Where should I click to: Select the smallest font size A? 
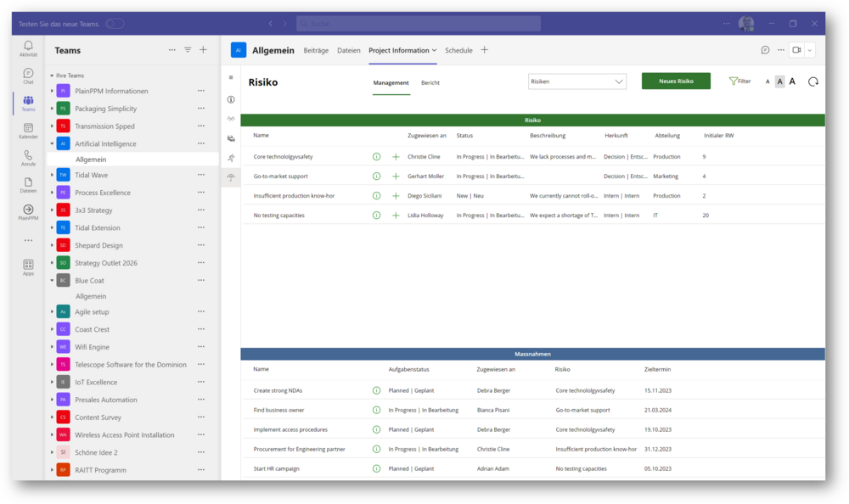tap(767, 81)
